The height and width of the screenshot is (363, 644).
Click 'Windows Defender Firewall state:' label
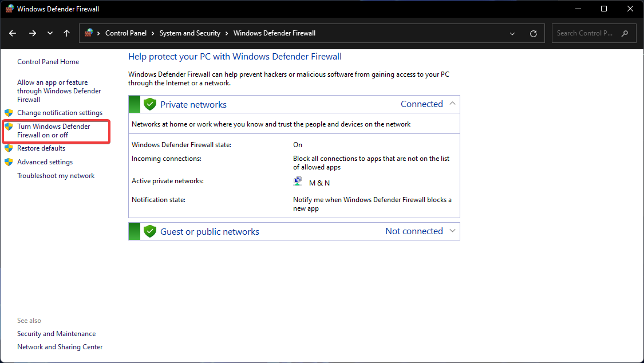coord(181,145)
